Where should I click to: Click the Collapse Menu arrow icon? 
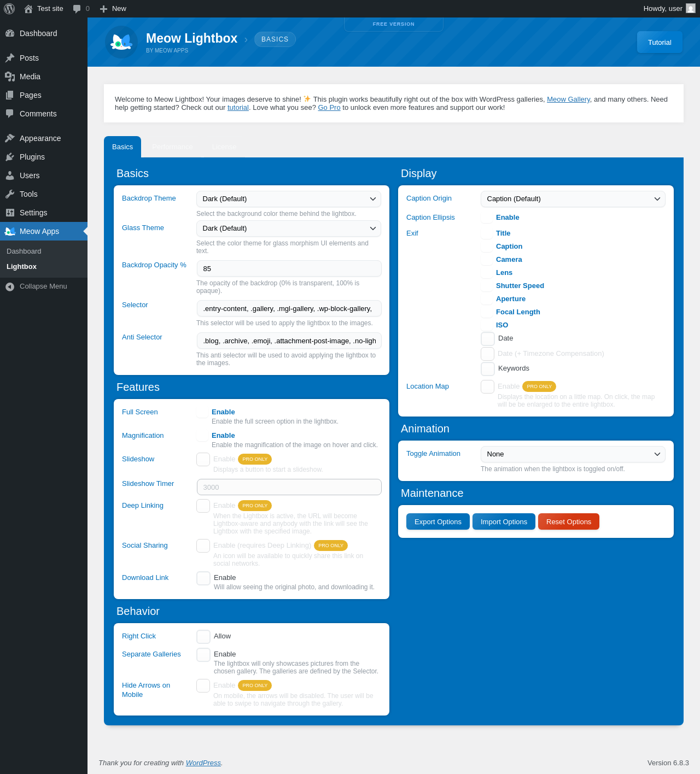(10, 286)
